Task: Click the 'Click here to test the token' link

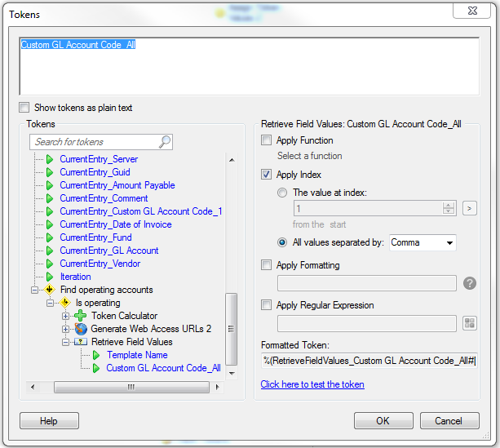Action: [x=312, y=384]
